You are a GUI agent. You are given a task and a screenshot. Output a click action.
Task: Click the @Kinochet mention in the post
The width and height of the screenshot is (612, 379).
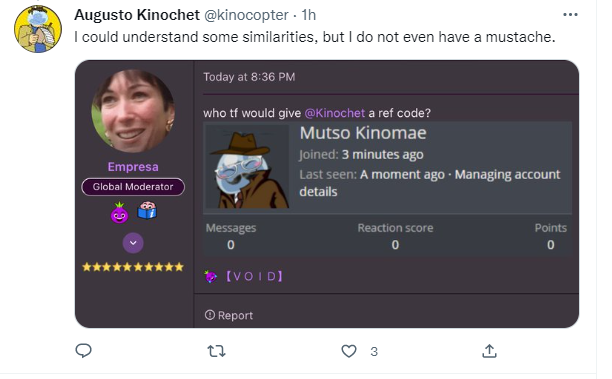click(334, 113)
